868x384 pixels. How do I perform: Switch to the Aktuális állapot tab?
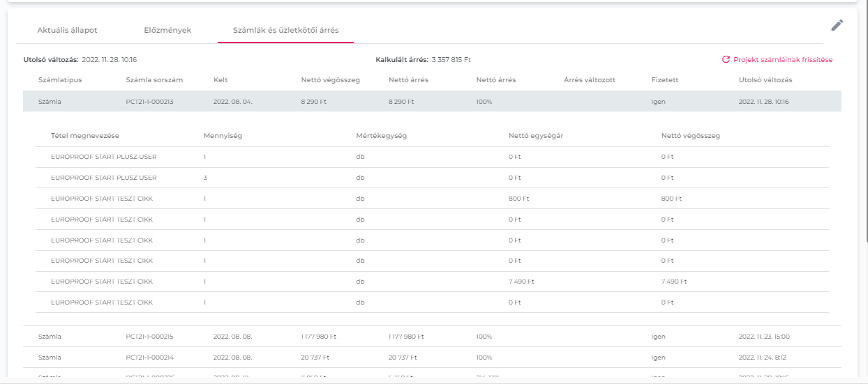pos(67,31)
